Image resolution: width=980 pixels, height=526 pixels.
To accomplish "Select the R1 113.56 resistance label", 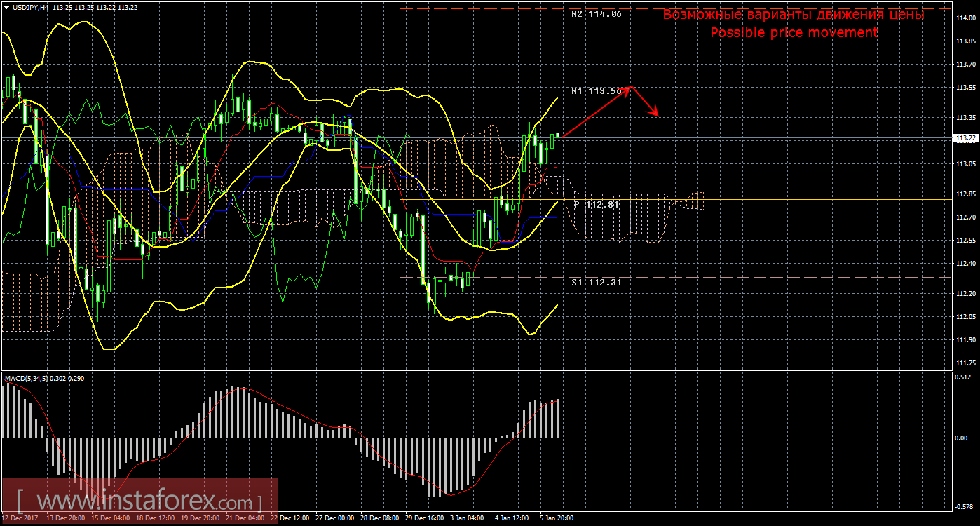I will 597,91.
